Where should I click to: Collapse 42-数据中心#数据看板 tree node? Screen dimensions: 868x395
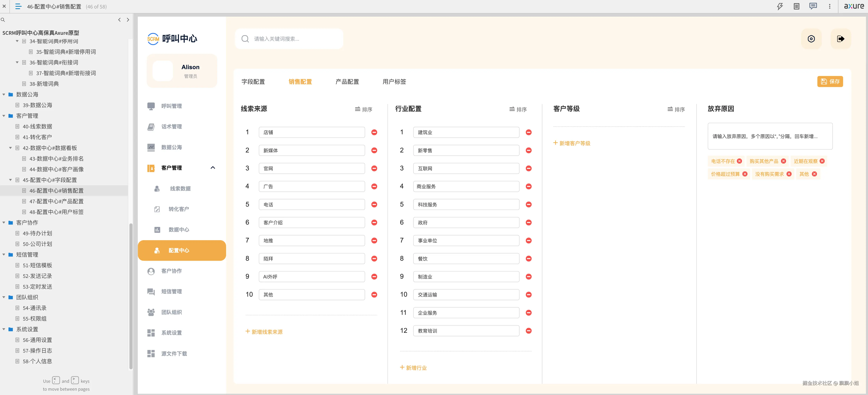pos(10,148)
